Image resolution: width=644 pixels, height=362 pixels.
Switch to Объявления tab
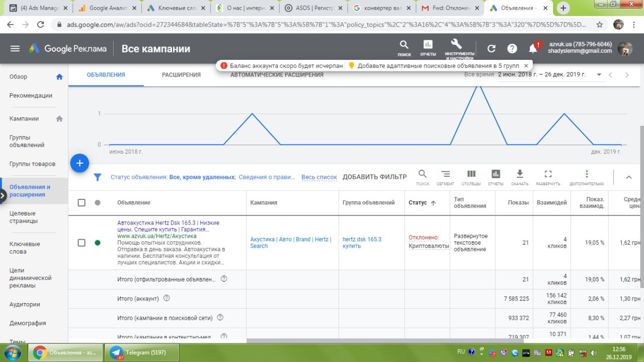106,75
